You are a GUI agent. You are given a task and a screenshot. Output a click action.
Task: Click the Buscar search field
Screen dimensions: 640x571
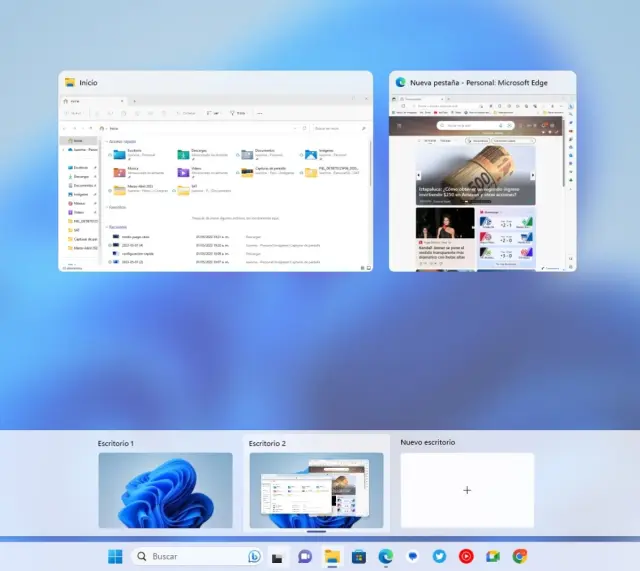coord(190,556)
